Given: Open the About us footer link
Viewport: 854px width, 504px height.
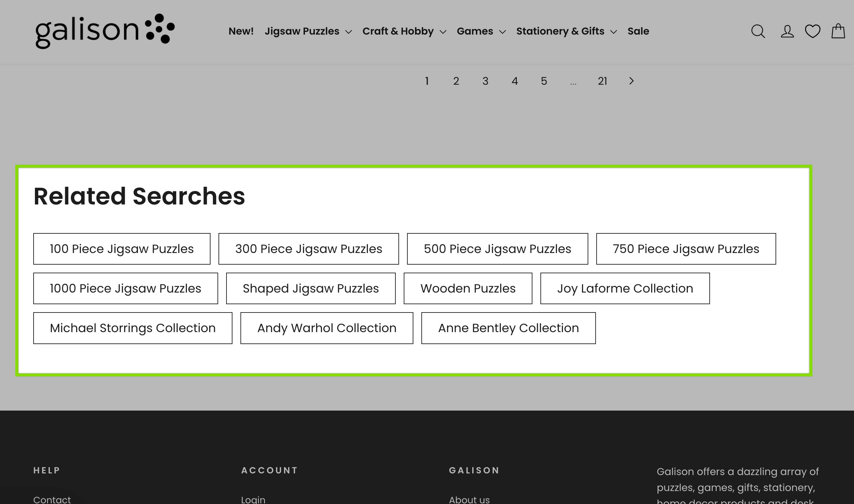Looking at the screenshot, I should coord(469,500).
